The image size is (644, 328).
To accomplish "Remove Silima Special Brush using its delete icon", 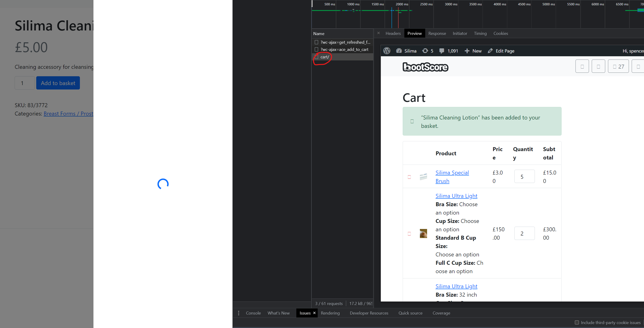I will [x=409, y=177].
